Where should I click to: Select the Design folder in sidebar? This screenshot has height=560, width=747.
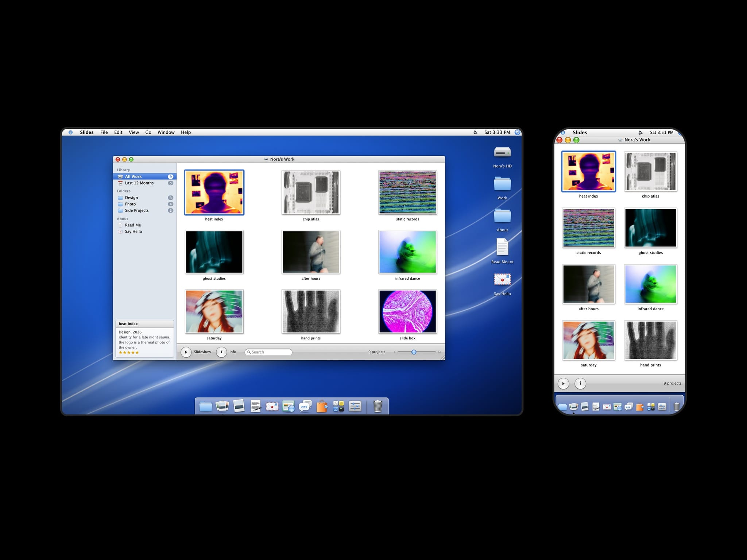point(145,198)
